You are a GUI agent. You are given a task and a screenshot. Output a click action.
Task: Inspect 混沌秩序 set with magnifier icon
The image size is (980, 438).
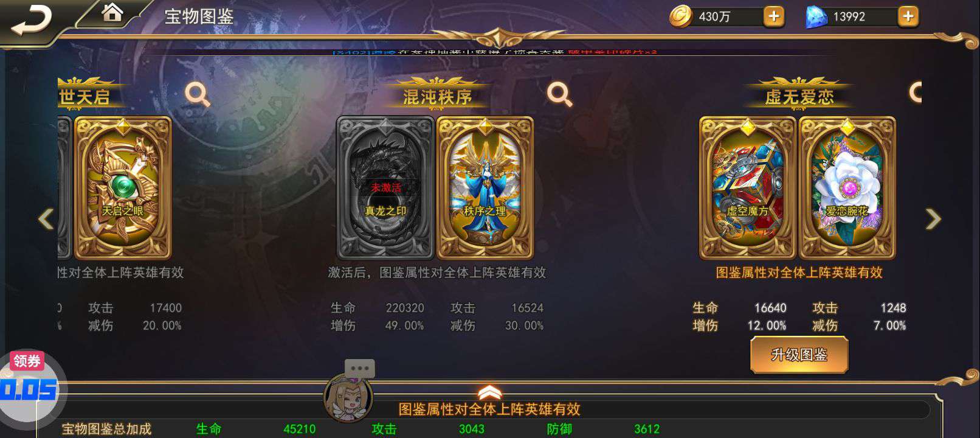[x=559, y=94]
